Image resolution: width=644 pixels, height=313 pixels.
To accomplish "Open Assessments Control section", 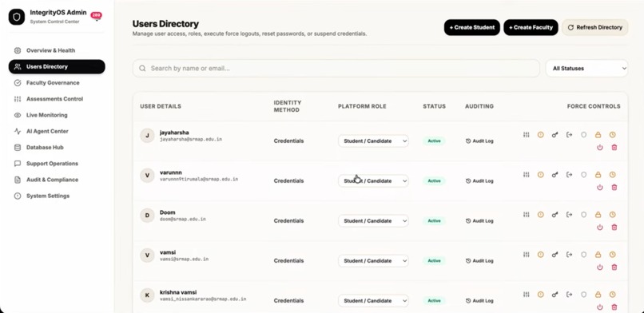I will [x=57, y=99].
